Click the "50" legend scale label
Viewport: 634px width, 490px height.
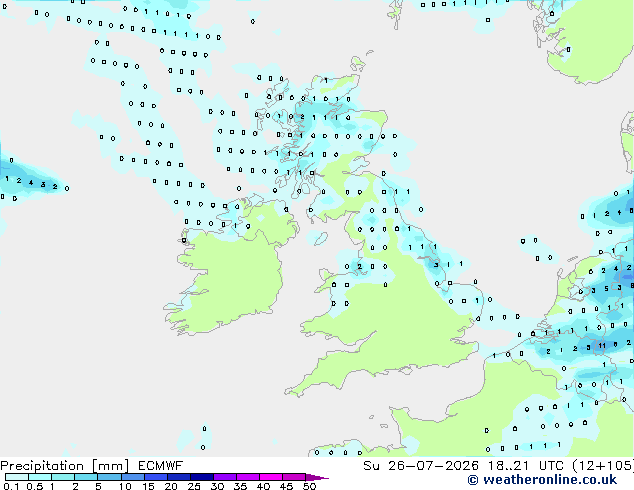pos(309,486)
